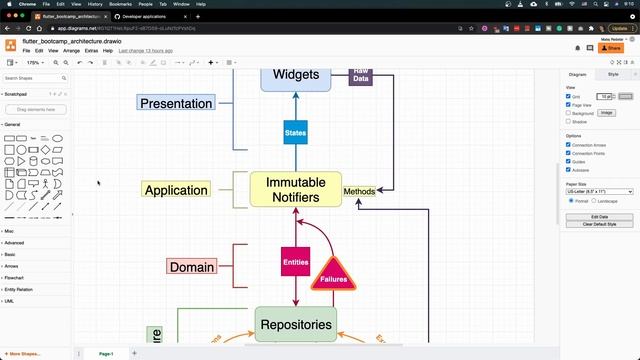Viewport: 640px width, 360px height.
Task: Expand the Advanced shapes section
Action: [x=13, y=243]
